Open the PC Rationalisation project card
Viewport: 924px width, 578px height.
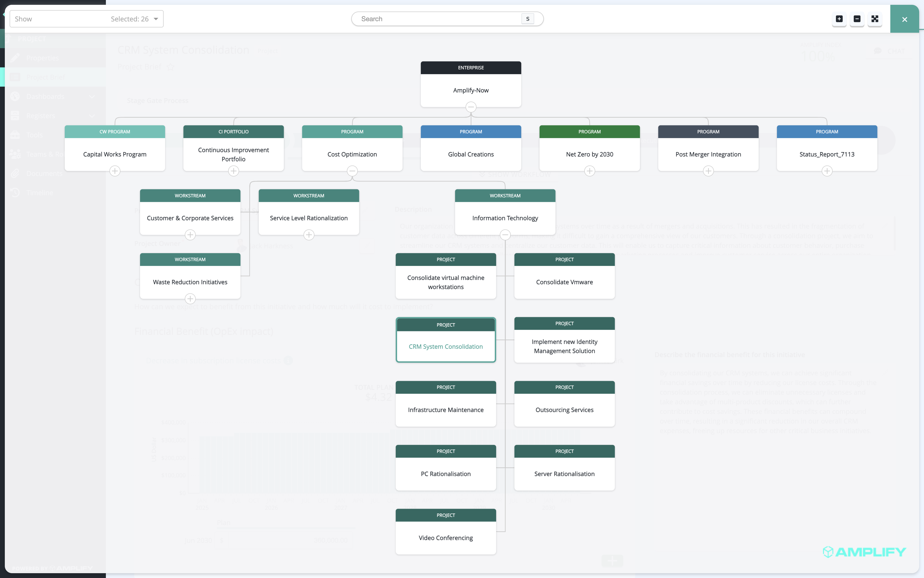(x=446, y=468)
